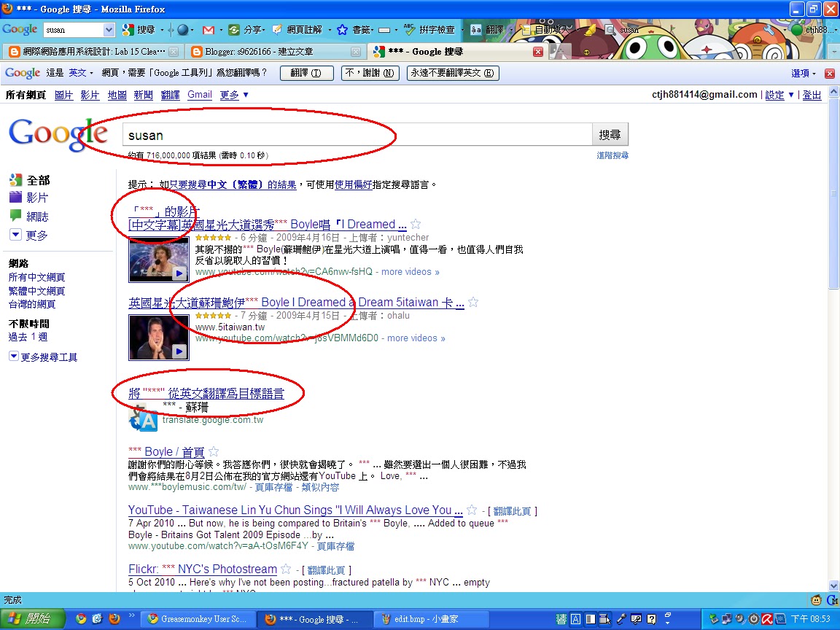
Task: Open the Gmail icon in Google Toolbar
Action: pyautogui.click(x=209, y=30)
